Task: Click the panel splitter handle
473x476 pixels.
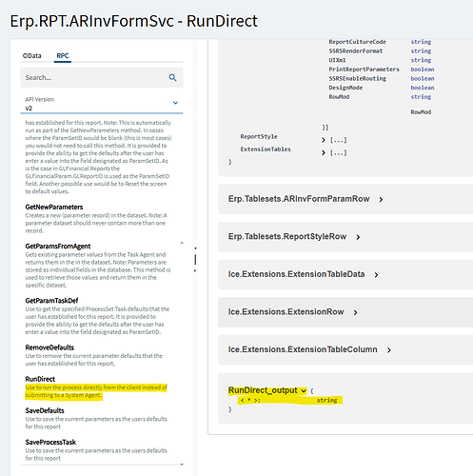Action: coord(195,259)
